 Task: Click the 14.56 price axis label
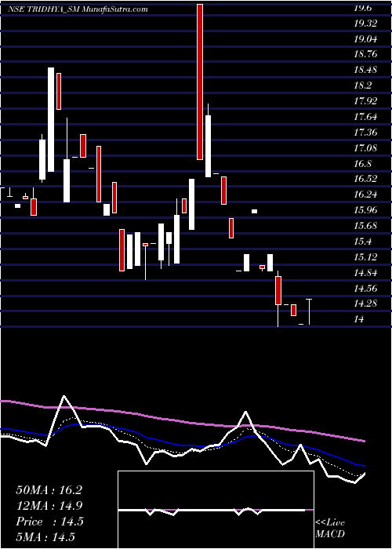point(365,289)
